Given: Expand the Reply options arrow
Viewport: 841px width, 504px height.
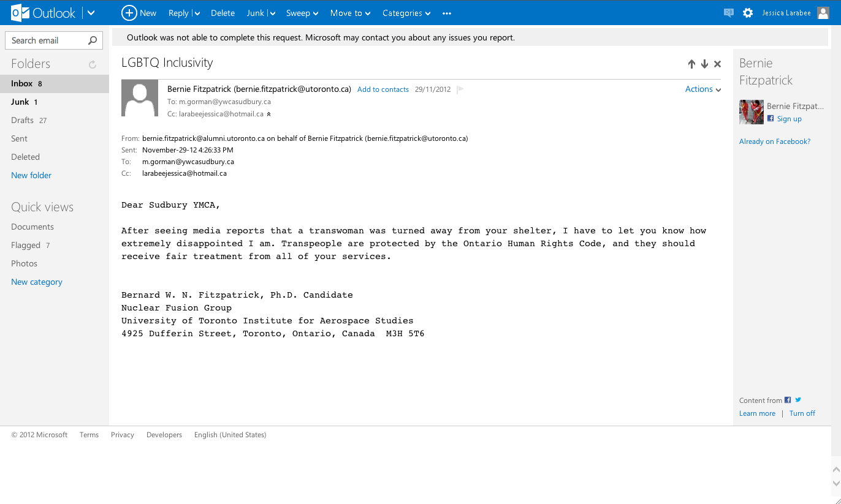Looking at the screenshot, I should (x=197, y=13).
